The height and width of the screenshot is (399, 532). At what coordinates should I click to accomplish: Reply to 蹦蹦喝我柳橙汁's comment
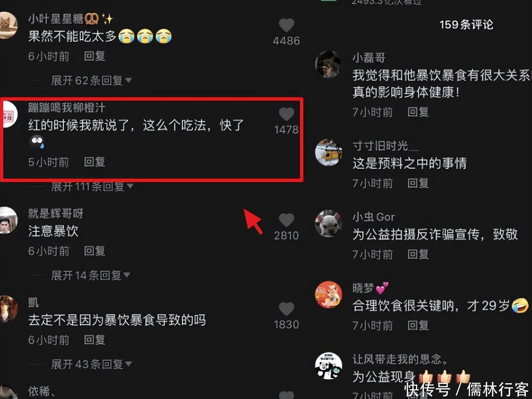coord(94,162)
